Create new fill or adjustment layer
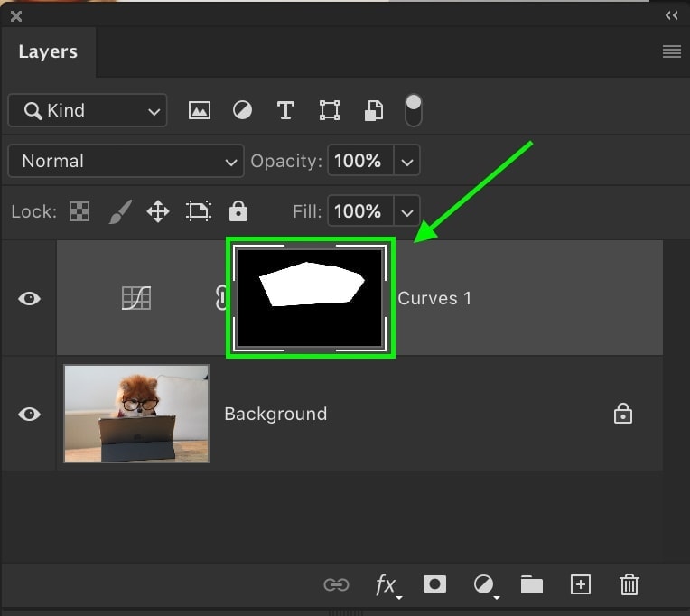Image resolution: width=690 pixels, height=616 pixels. (x=484, y=584)
